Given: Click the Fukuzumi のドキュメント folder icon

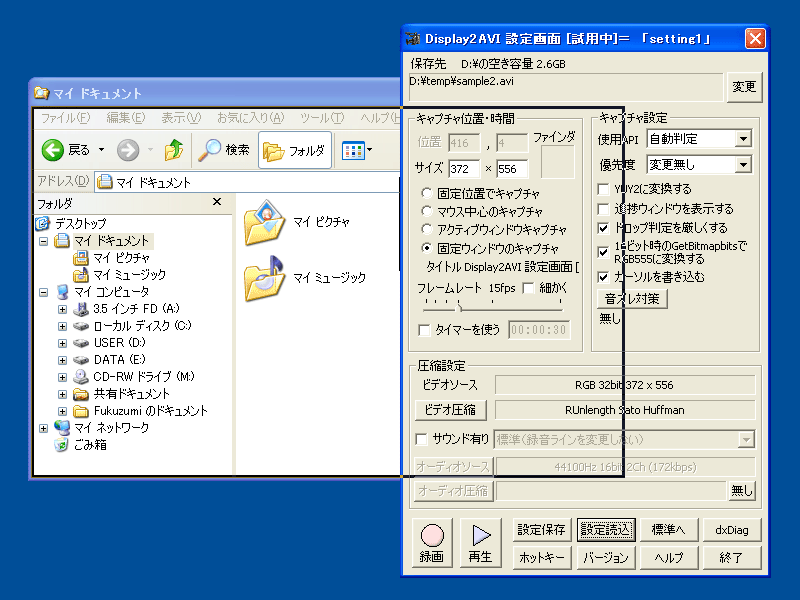Looking at the screenshot, I should coord(81,411).
